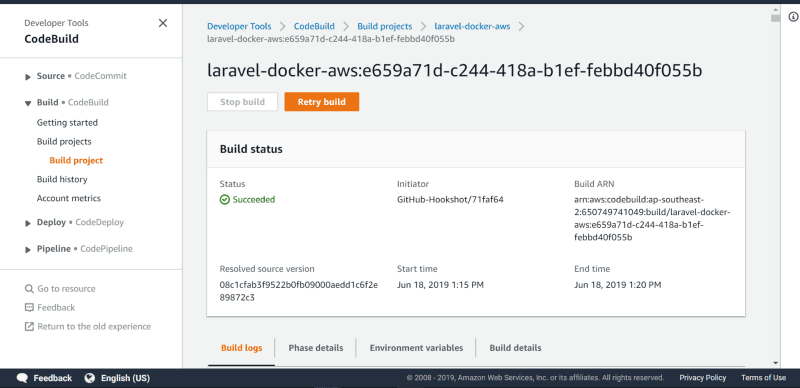
Task: Click the Return to old experience icon
Action: 29,326
